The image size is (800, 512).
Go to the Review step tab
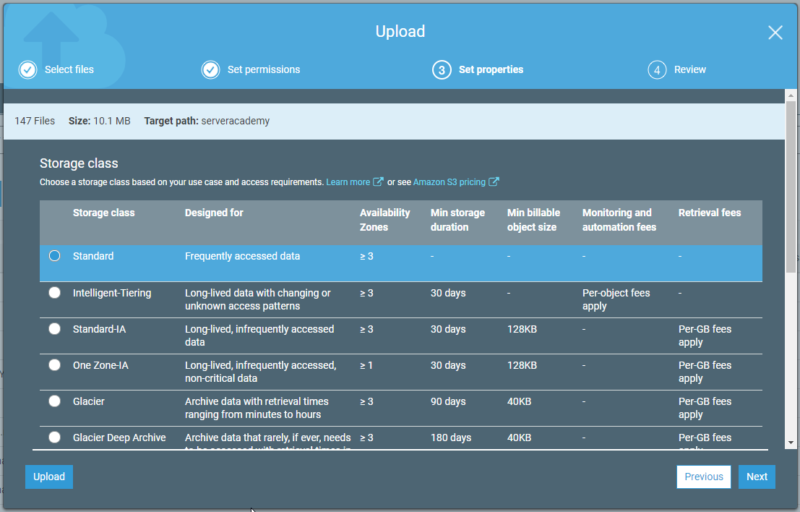click(x=689, y=70)
